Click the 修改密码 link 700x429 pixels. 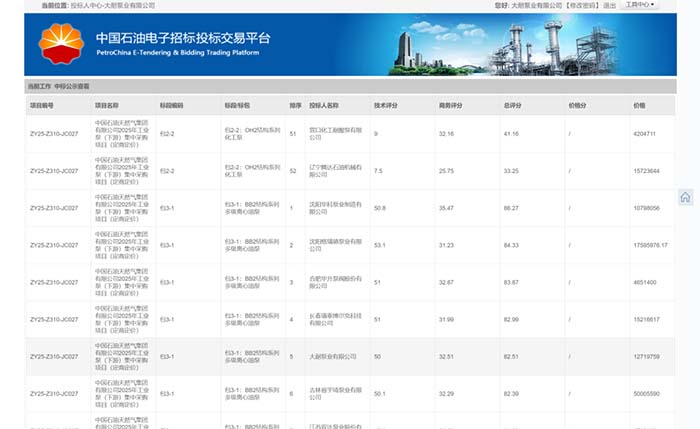pos(582,5)
